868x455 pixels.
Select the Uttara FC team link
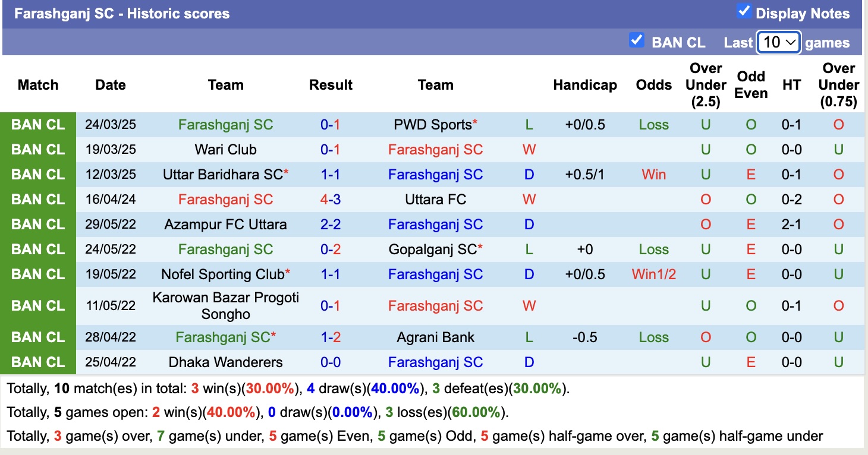click(436, 200)
